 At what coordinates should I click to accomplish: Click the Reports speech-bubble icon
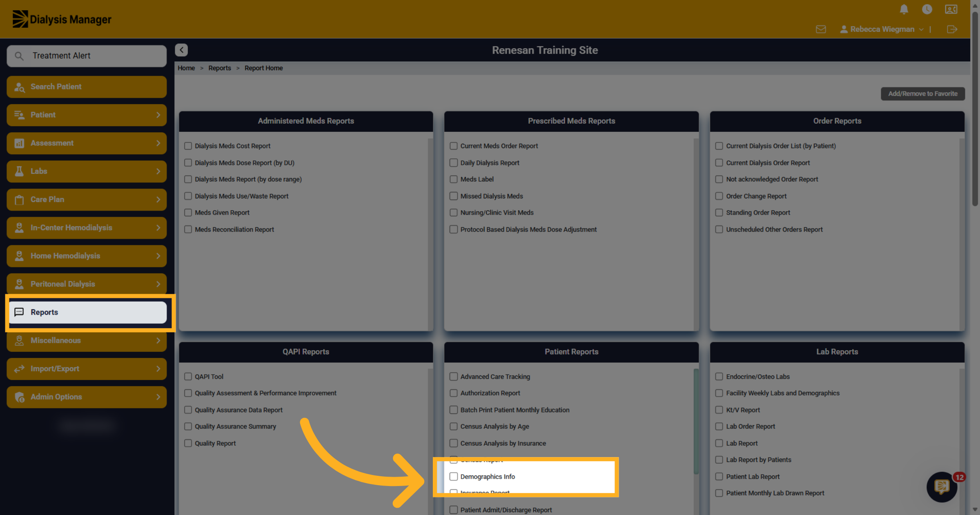(x=19, y=312)
